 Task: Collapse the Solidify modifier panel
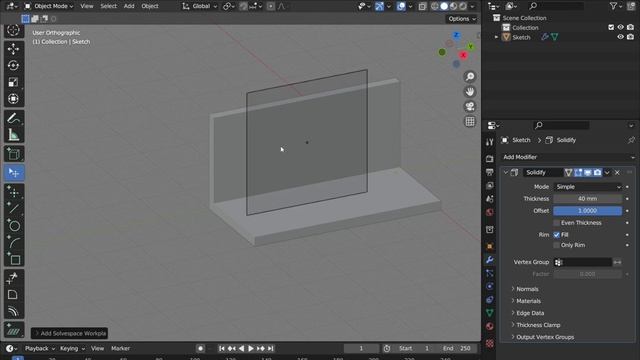pyautogui.click(x=506, y=173)
